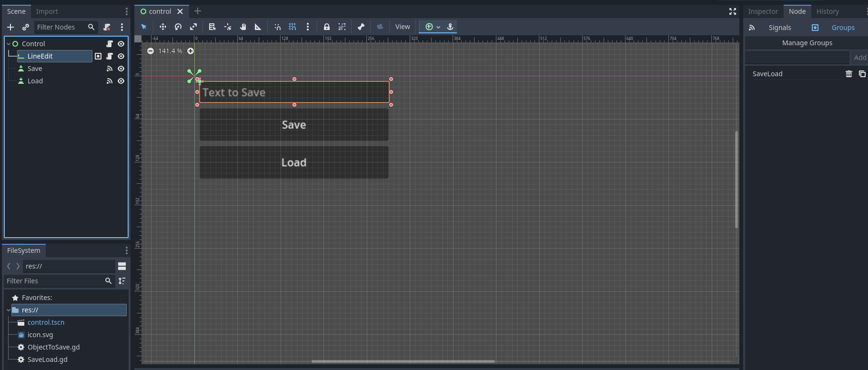
Task: Toggle visibility of the Load node
Action: pyautogui.click(x=121, y=81)
